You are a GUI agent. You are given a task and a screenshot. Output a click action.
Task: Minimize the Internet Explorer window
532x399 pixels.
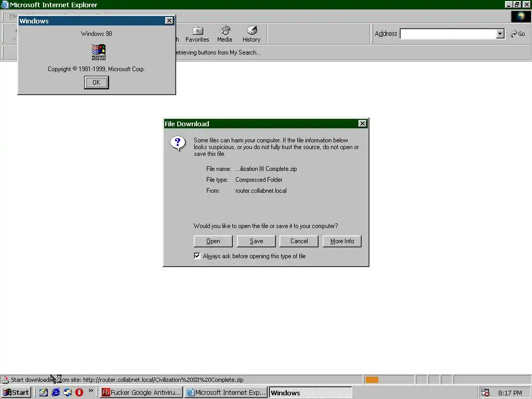point(508,4)
